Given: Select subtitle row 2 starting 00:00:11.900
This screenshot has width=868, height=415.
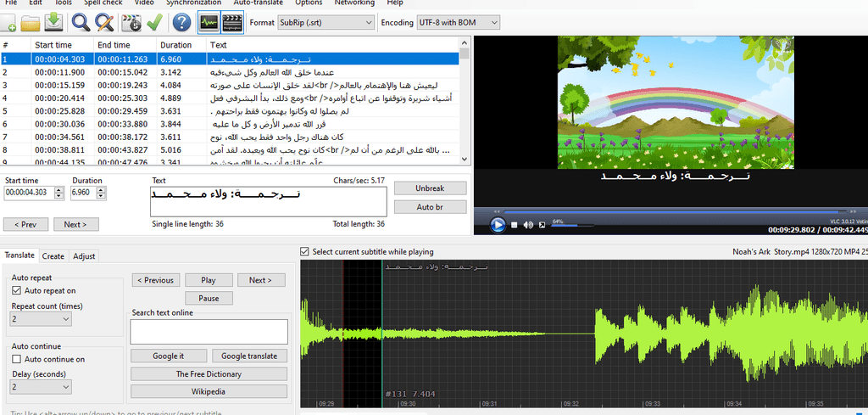Looking at the screenshot, I should click(x=230, y=73).
